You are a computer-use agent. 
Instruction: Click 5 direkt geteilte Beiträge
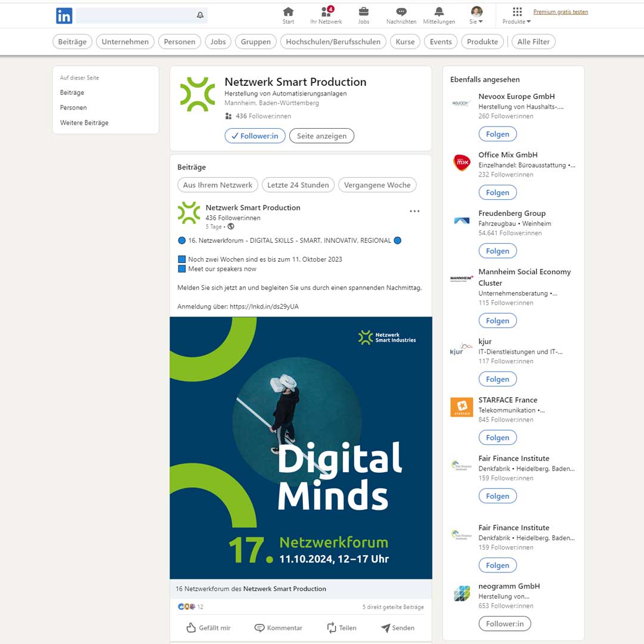click(393, 607)
